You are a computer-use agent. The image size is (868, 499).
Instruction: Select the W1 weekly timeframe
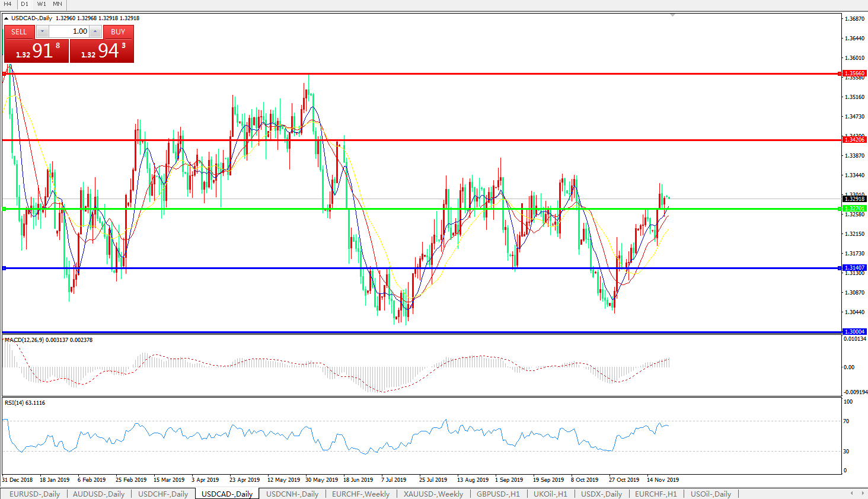[x=42, y=4]
